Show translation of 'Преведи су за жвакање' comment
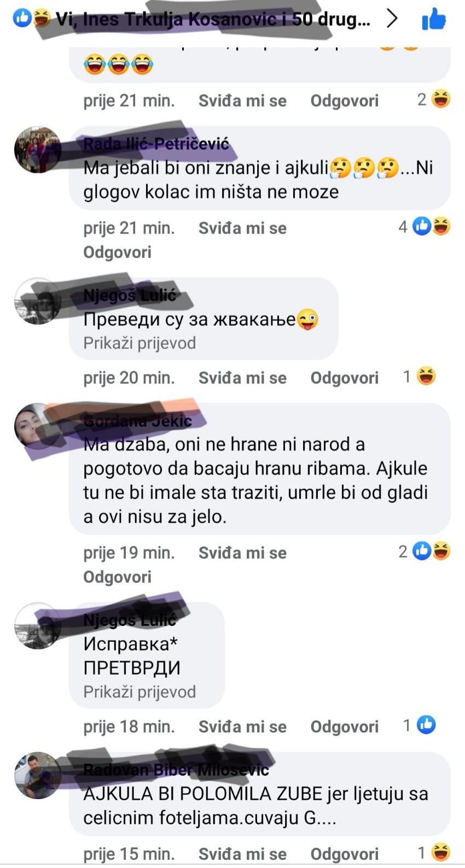The height and width of the screenshot is (868, 465). (x=139, y=343)
